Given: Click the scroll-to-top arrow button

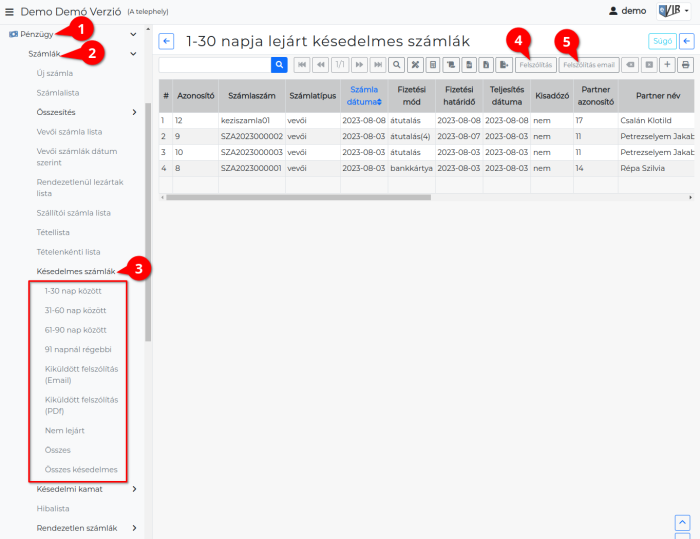Looking at the screenshot, I should (x=683, y=522).
